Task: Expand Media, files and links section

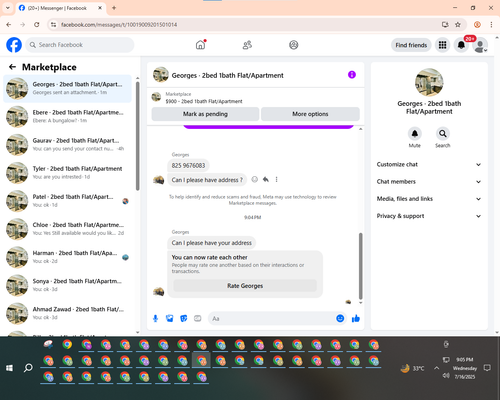Action: pos(429,199)
